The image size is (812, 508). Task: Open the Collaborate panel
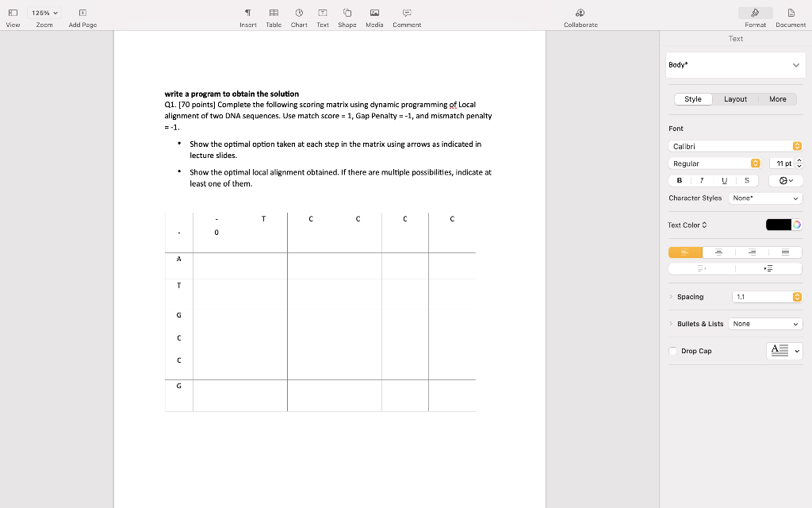(x=580, y=17)
